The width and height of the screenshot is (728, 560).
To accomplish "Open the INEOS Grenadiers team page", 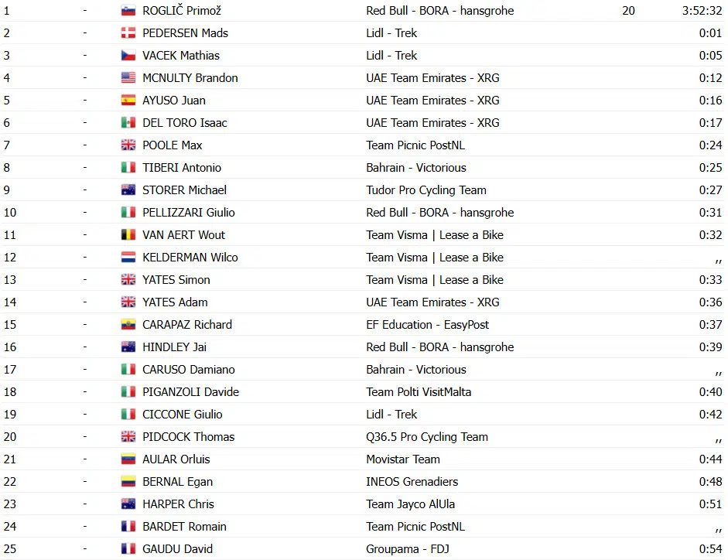I will (412, 482).
